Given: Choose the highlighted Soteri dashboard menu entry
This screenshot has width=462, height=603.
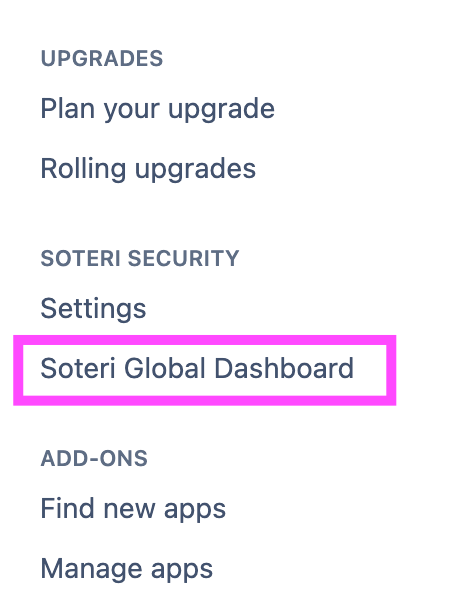Looking at the screenshot, I should coord(197,368).
